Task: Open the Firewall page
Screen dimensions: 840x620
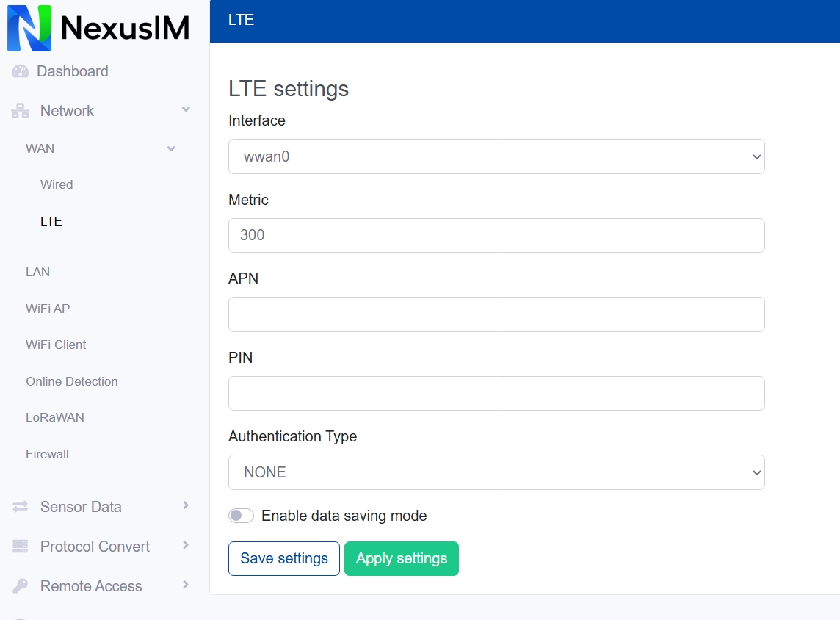Action: coord(47,455)
